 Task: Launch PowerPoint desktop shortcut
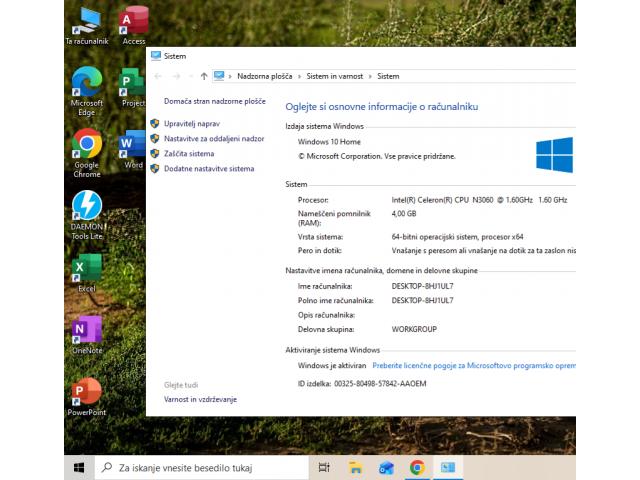pyautogui.click(x=87, y=393)
